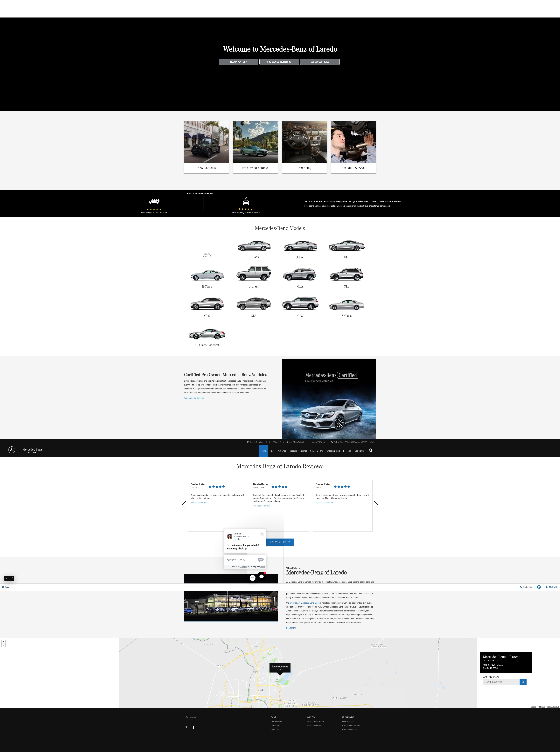Select the GLS model image
Viewport: 560px width, 752px height.
[x=300, y=303]
